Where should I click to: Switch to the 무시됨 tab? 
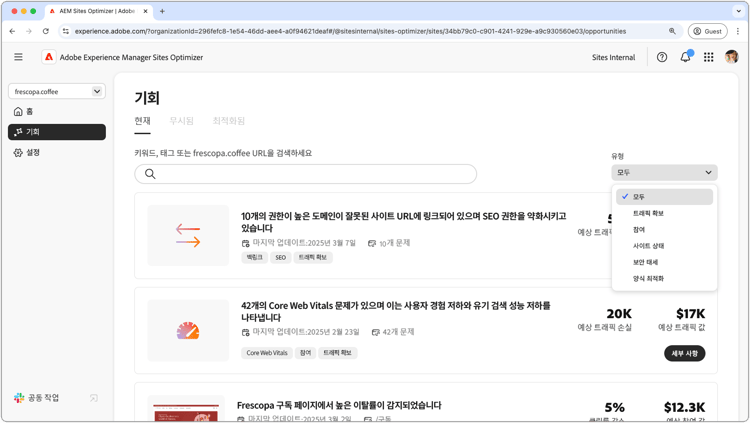point(181,121)
